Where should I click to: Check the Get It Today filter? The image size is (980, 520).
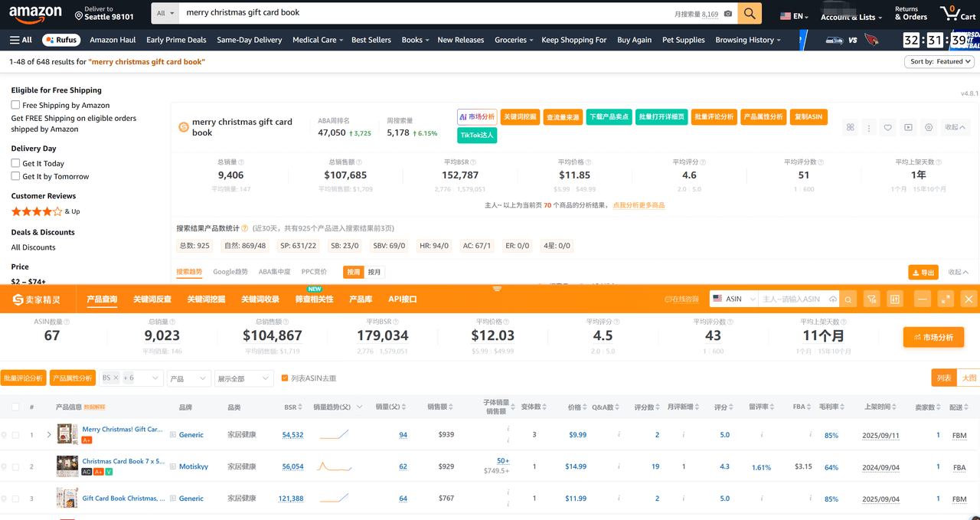coord(15,163)
